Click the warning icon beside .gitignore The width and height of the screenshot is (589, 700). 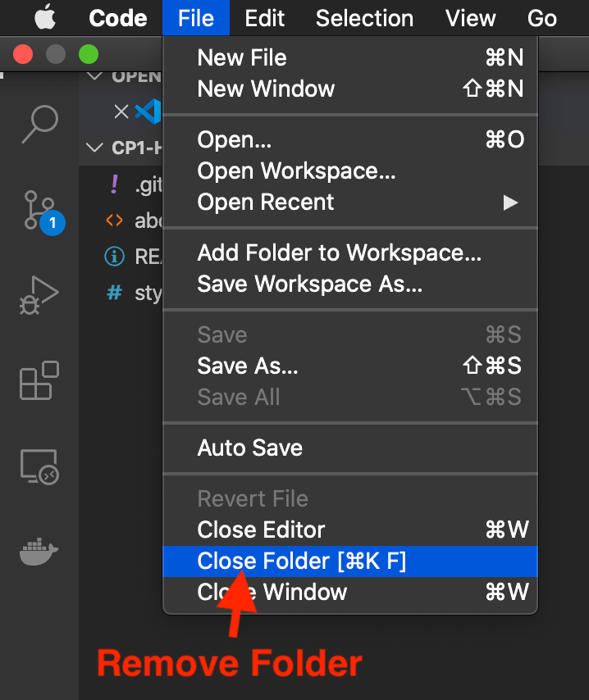113,184
